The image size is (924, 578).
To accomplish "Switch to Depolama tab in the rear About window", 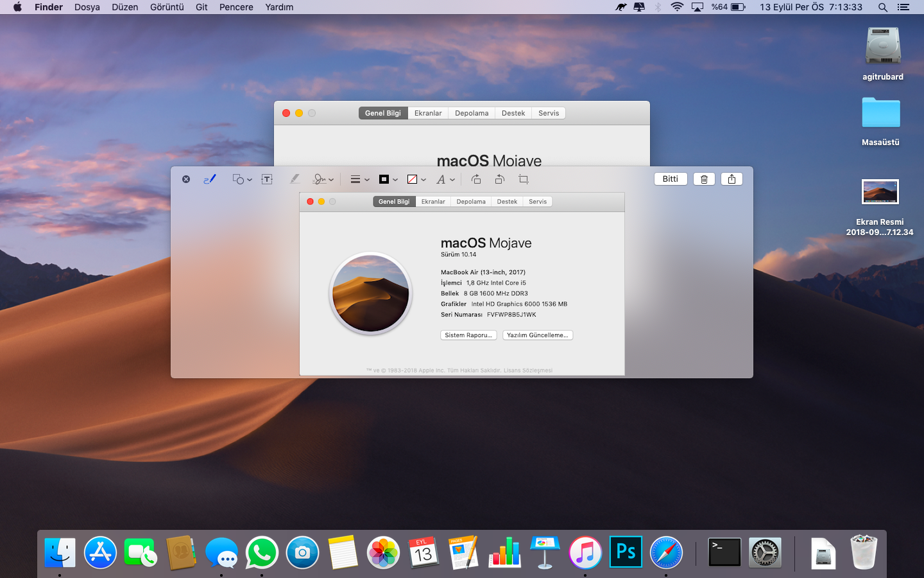I will click(x=472, y=113).
